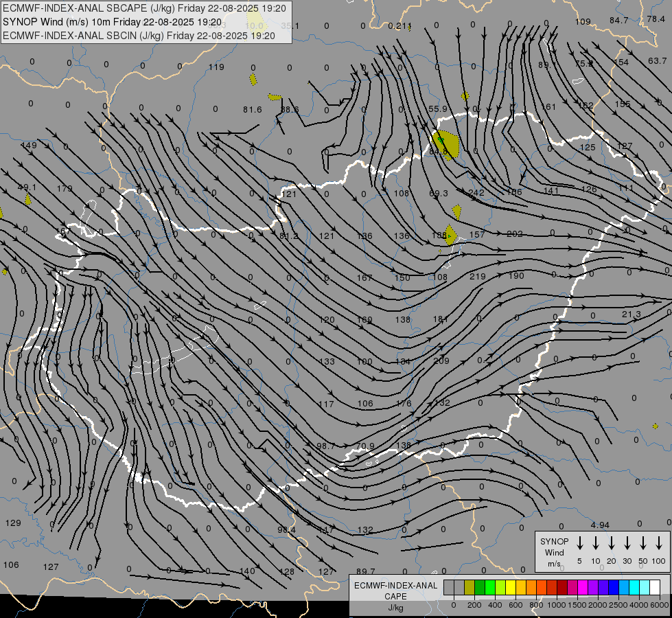The image size is (672, 618).
Task: Click the CAPE value 55.9 on map
Action: pyautogui.click(x=438, y=109)
